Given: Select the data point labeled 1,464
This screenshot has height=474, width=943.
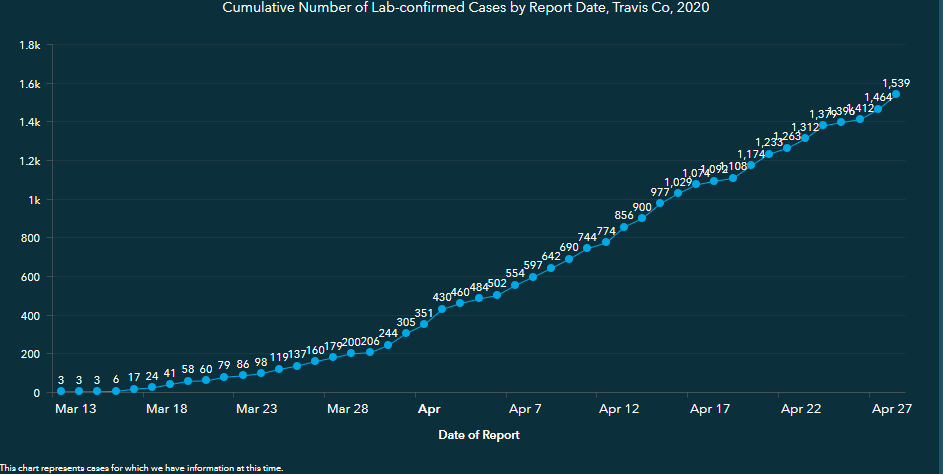Looking at the screenshot, I should [878, 108].
